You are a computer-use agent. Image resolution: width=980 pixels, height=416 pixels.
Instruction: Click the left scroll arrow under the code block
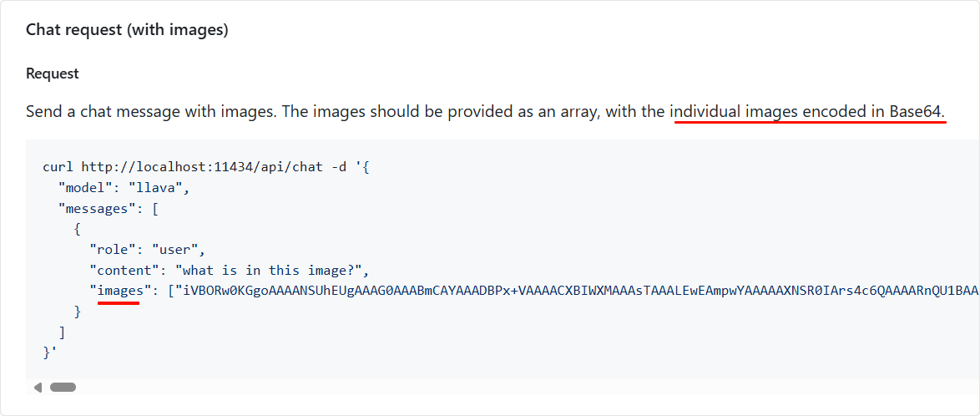pos(38,388)
